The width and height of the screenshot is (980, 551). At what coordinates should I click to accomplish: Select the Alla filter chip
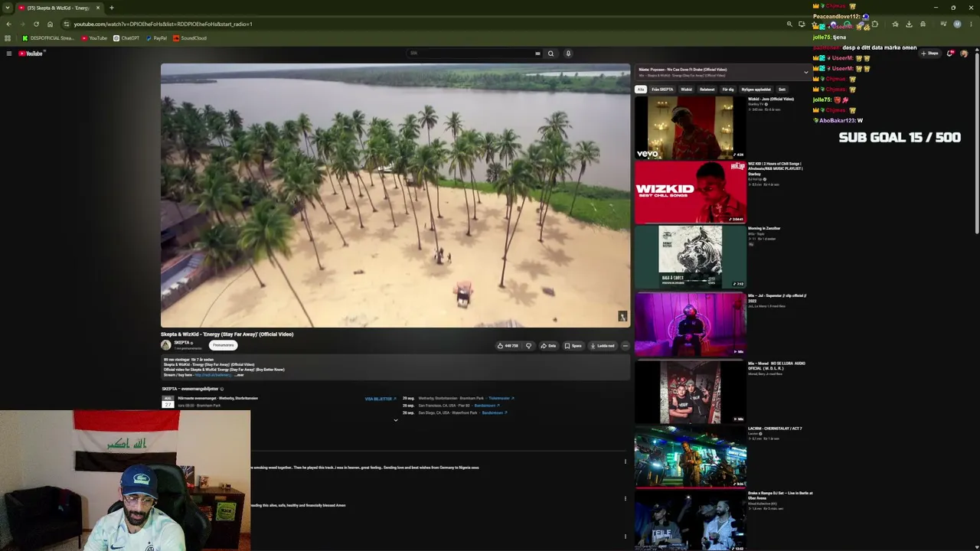tap(641, 90)
